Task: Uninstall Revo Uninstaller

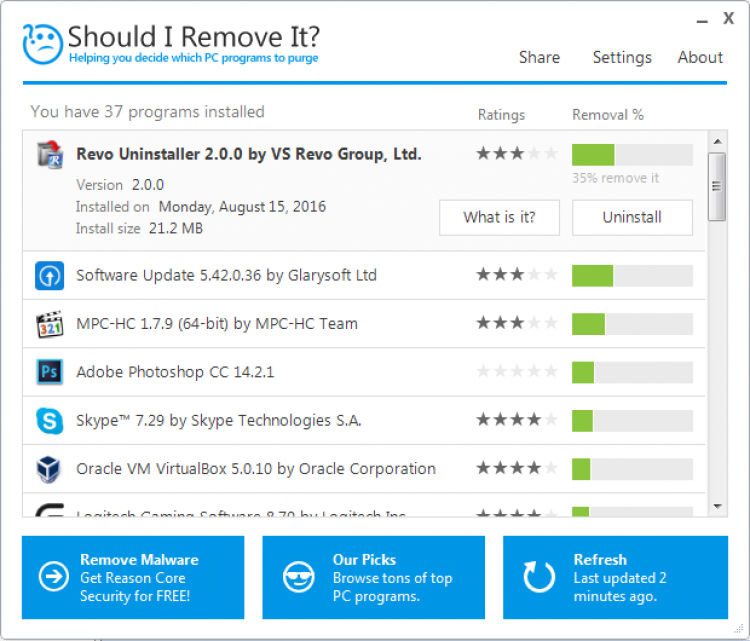Action: (632, 218)
